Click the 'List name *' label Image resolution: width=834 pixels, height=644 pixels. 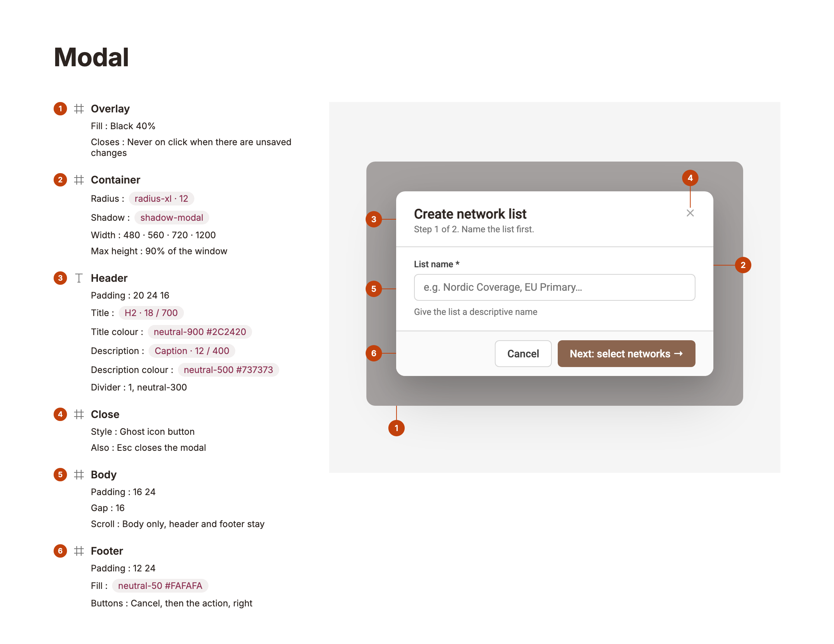(436, 264)
